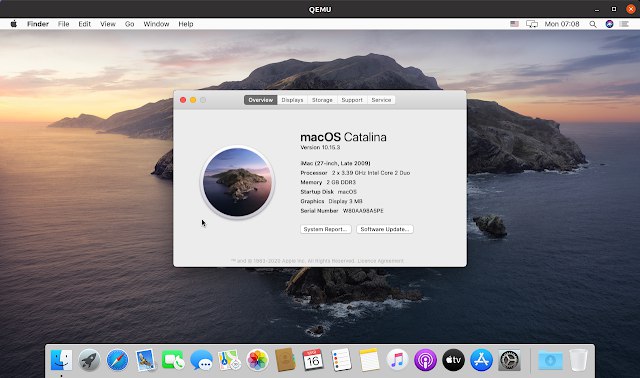Screen dimensions: 640x378
Task: Open the Licence Agreement link
Action: tap(381, 261)
